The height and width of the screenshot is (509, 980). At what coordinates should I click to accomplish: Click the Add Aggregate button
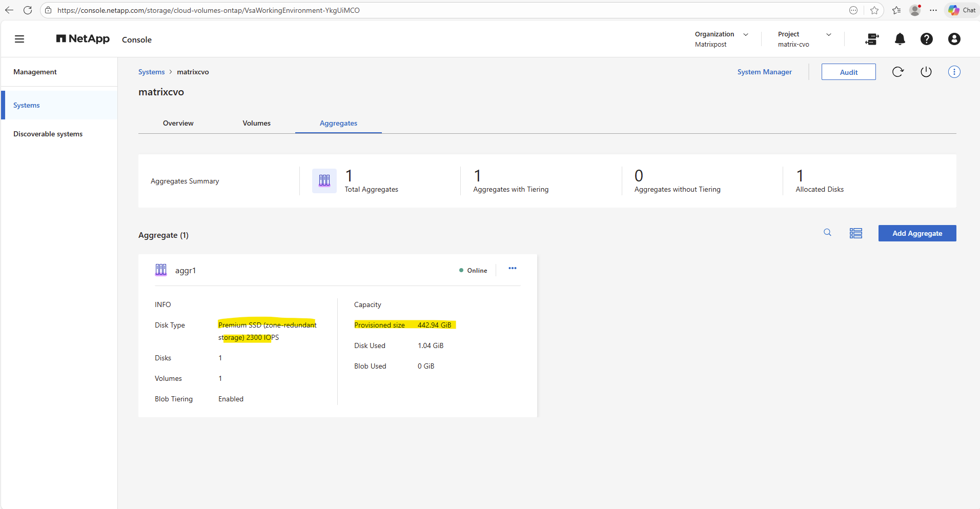pyautogui.click(x=917, y=233)
